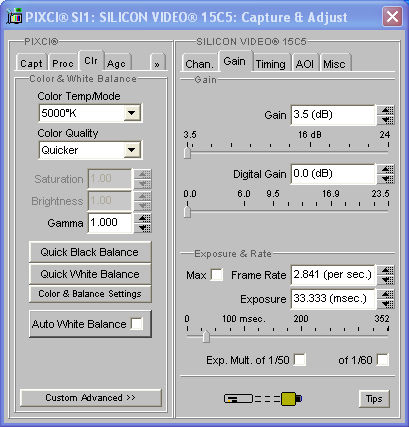This screenshot has width=409, height=427.
Task: Decrease Frame Rate with down arrow
Action: tap(386, 280)
